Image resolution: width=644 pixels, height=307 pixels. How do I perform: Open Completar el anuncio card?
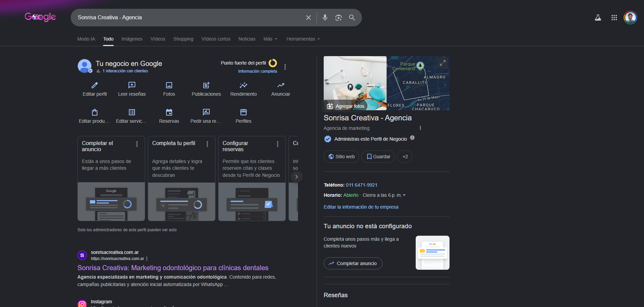pos(111,179)
